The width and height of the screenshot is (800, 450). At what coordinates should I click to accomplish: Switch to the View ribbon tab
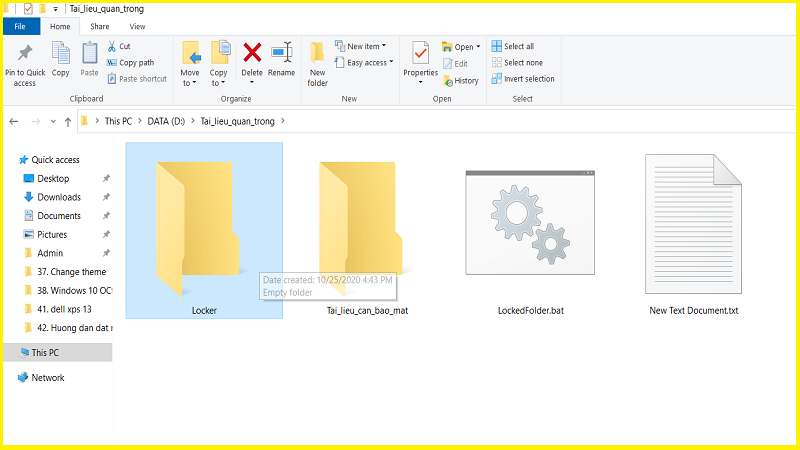[x=137, y=27]
